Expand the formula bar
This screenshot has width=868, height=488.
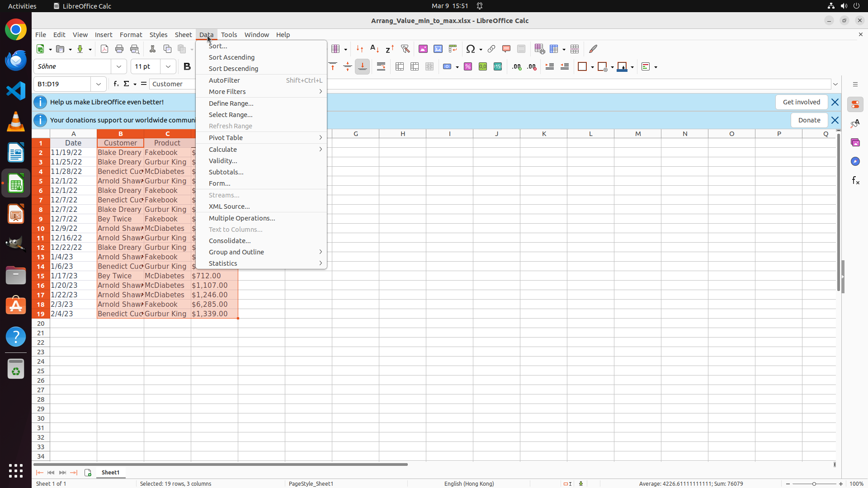[835, 84]
